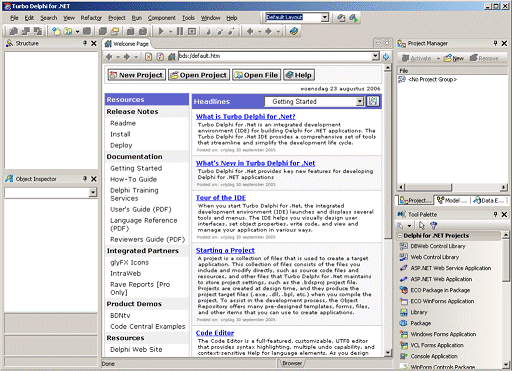Click the Program Reset toolbar button
This screenshot has height=371, width=512.
coord(192,31)
